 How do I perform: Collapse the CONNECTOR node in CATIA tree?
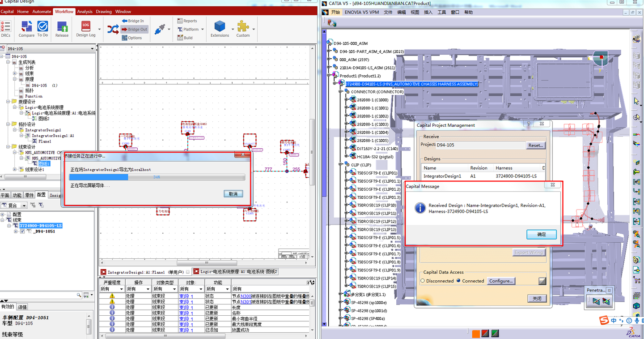(x=340, y=92)
